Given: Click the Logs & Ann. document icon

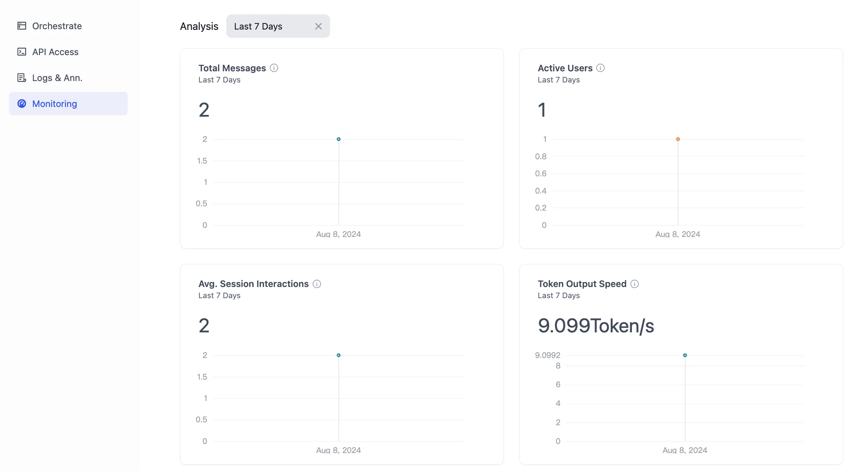Looking at the screenshot, I should pyautogui.click(x=22, y=78).
